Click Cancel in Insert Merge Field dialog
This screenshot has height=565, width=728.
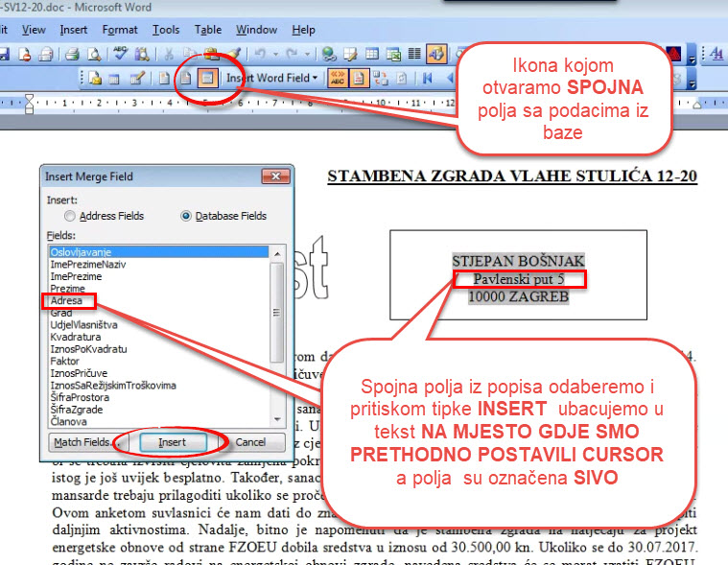(249, 442)
